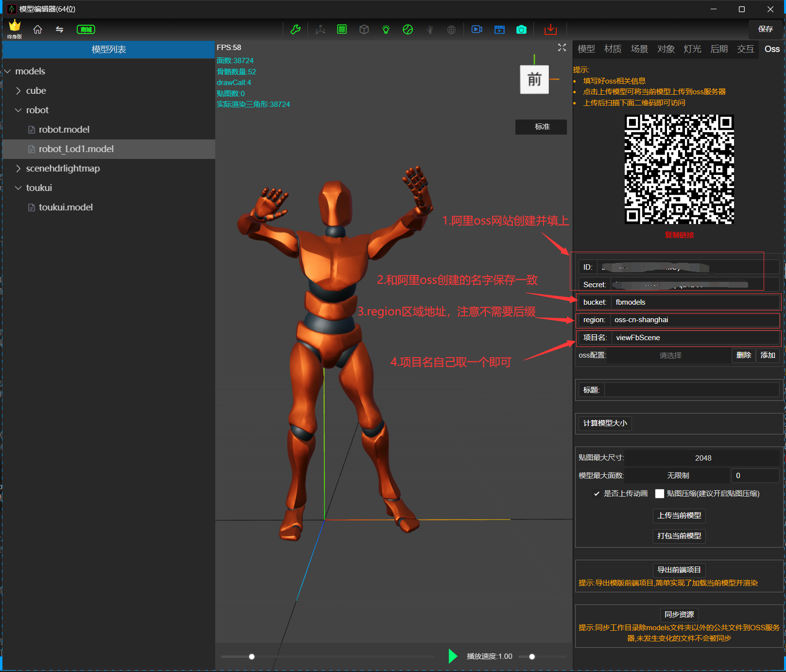This screenshot has height=672, width=786.
Task: Switch to the 模型 tab
Action: (x=586, y=49)
